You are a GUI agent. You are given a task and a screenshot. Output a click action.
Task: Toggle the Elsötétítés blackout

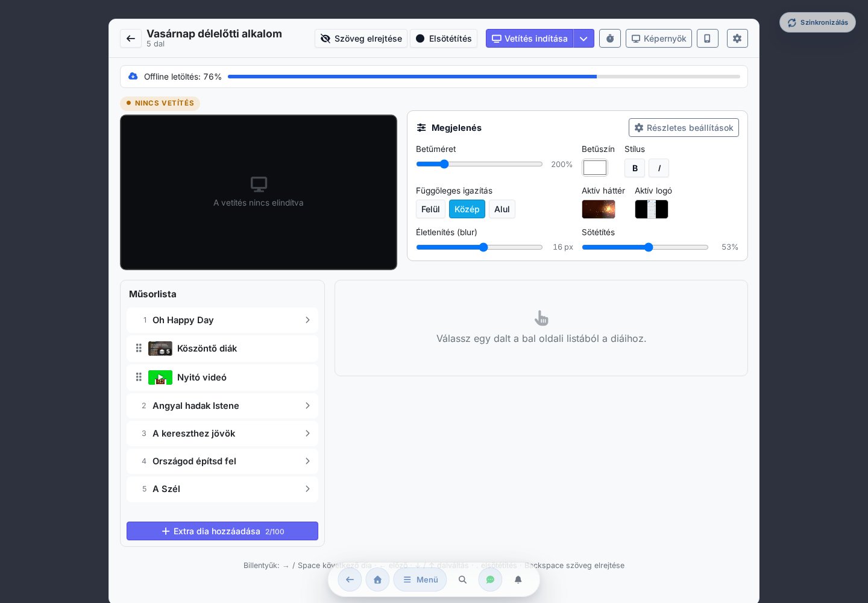tap(444, 39)
